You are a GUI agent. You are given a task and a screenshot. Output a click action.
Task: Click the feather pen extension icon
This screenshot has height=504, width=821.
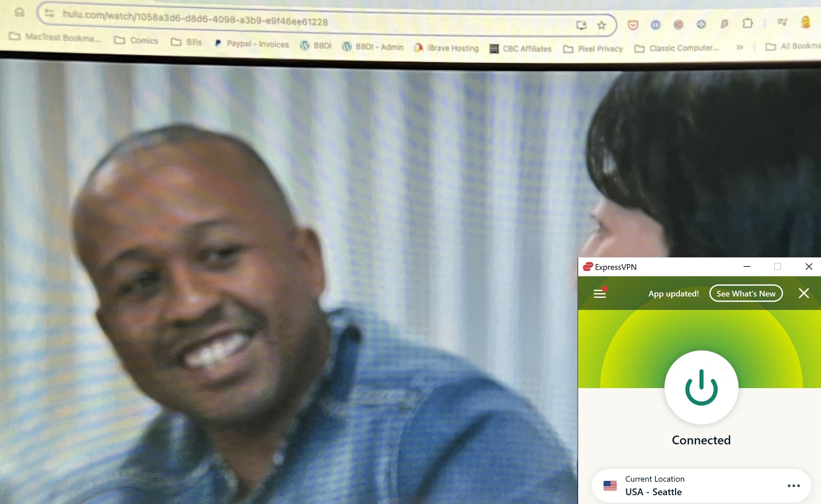(x=724, y=24)
